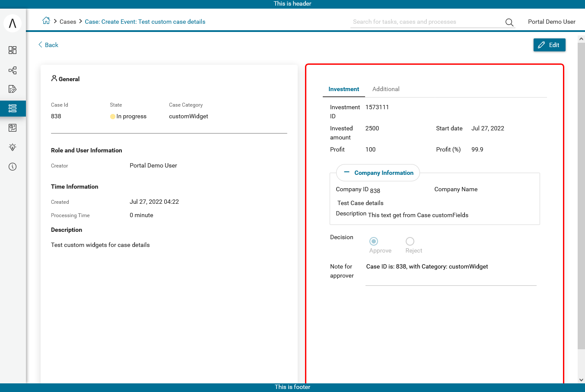Select the Reject radio button
This screenshot has width=585, height=392.
(x=410, y=241)
